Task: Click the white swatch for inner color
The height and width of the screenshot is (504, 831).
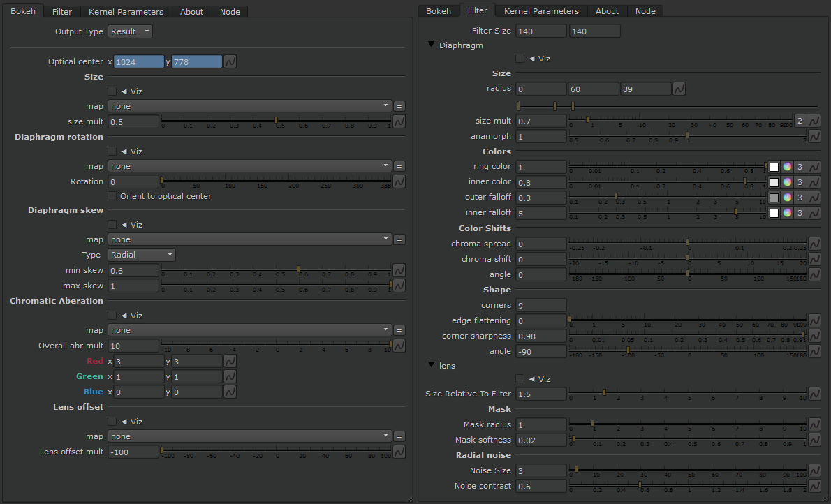Action: coord(774,182)
